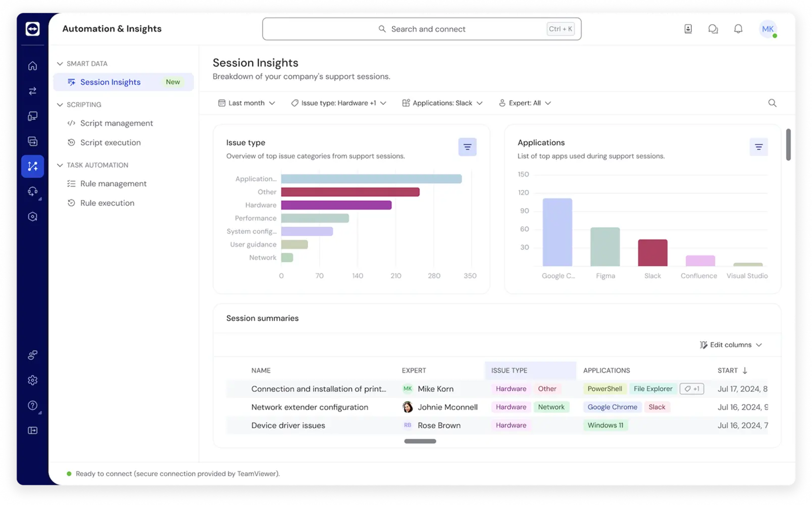Click the START column sort arrow

coord(745,371)
